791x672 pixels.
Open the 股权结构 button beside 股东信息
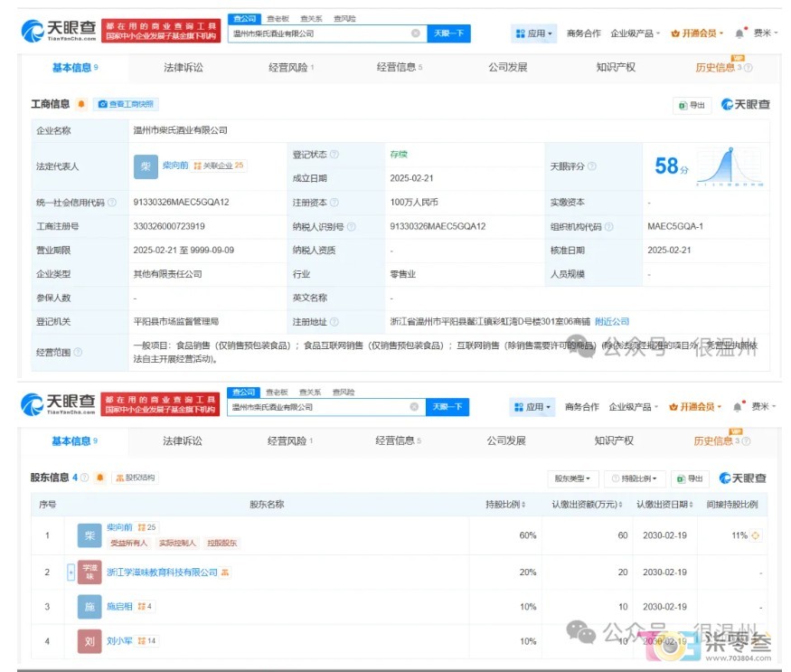point(136,478)
